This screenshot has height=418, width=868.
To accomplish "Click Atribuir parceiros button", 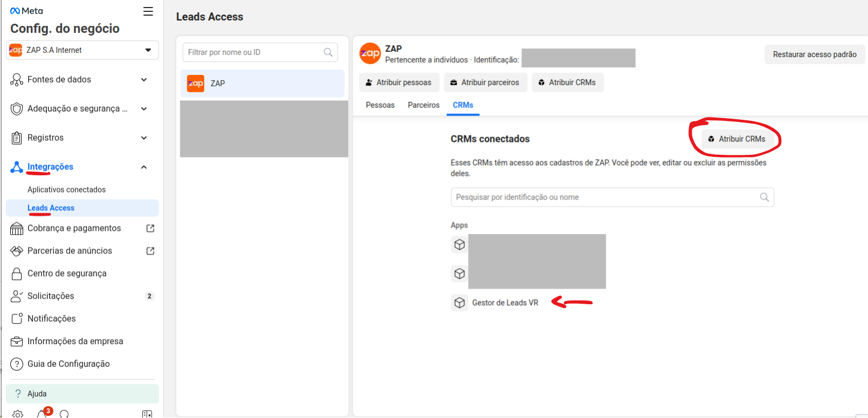I will coord(485,83).
